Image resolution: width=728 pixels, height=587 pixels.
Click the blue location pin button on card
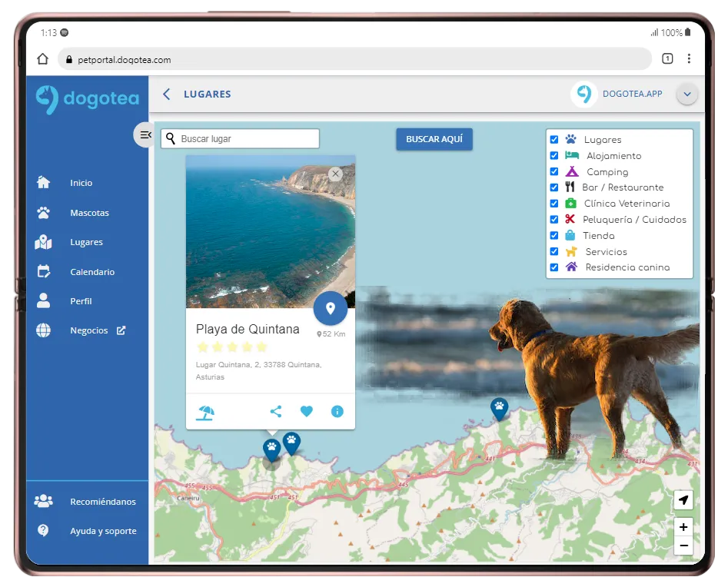click(331, 308)
